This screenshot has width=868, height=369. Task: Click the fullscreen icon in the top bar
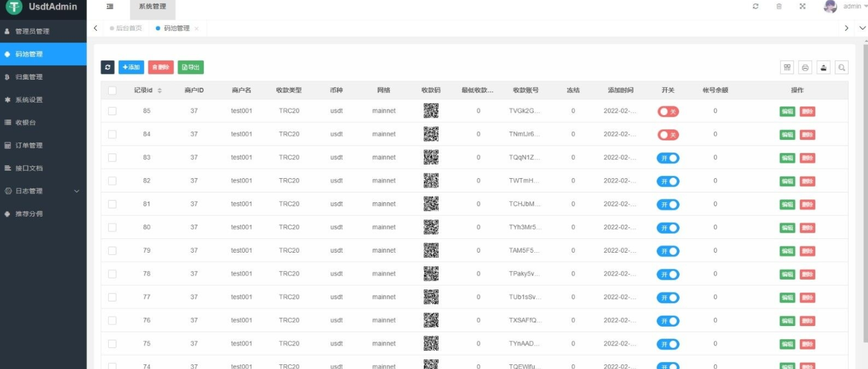803,6
